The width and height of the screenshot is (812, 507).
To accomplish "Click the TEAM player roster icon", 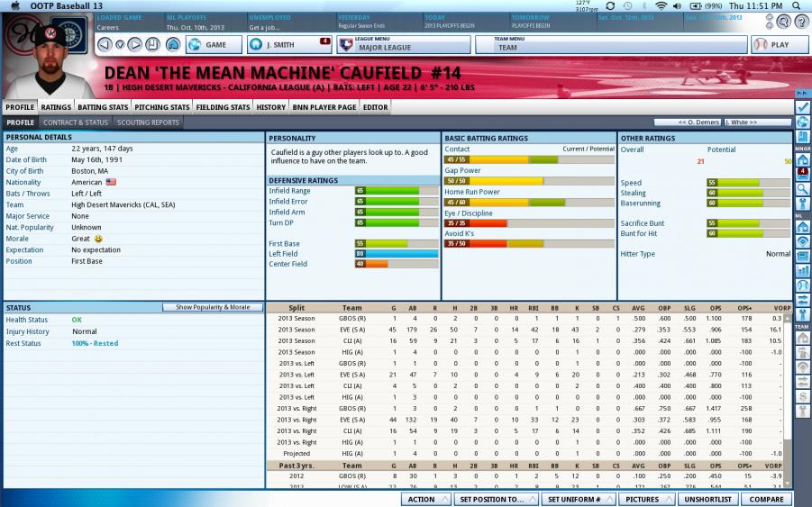I will tap(803, 352).
